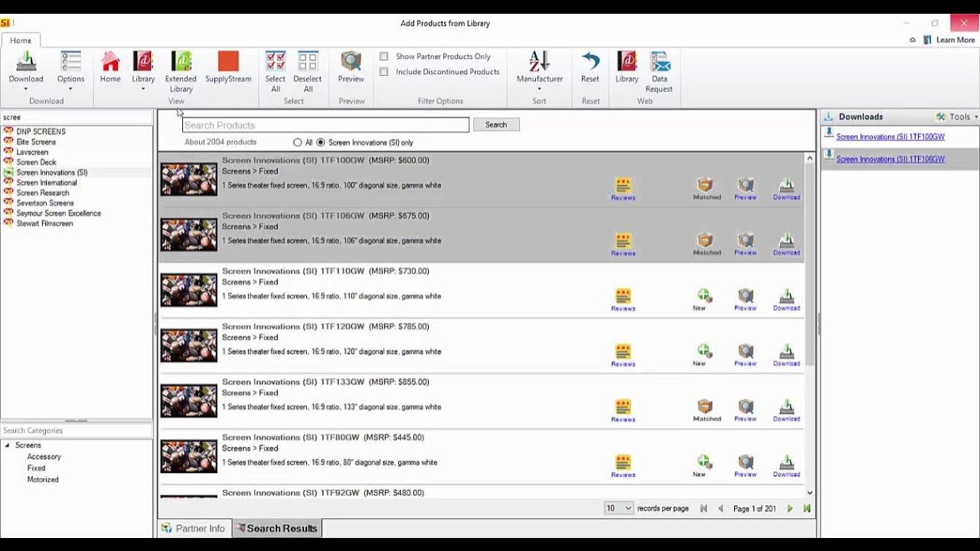Jump to last page of results
The width and height of the screenshot is (980, 551).
(x=807, y=508)
